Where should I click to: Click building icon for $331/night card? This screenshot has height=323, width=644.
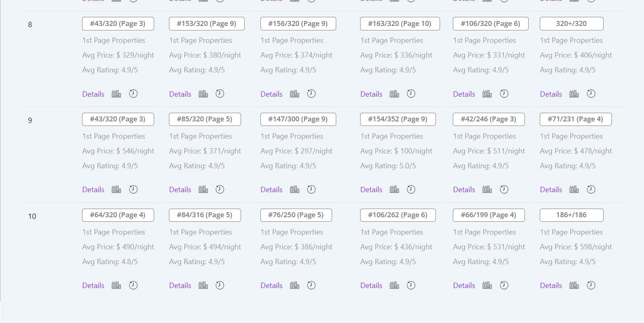click(487, 94)
